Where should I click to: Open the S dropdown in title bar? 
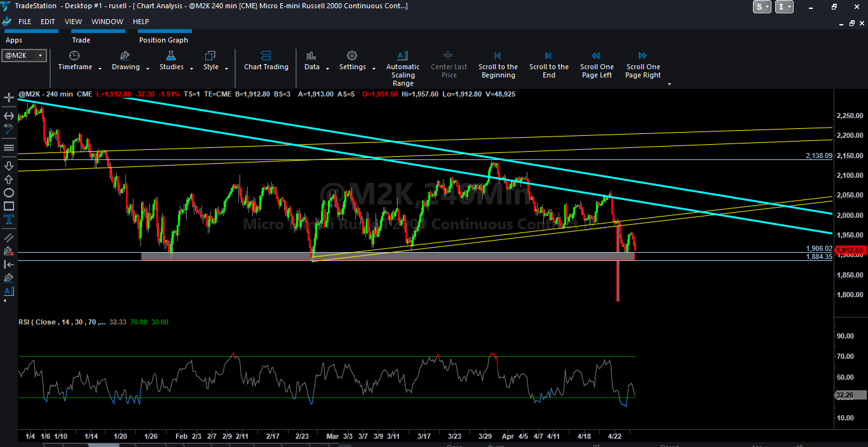762,6
